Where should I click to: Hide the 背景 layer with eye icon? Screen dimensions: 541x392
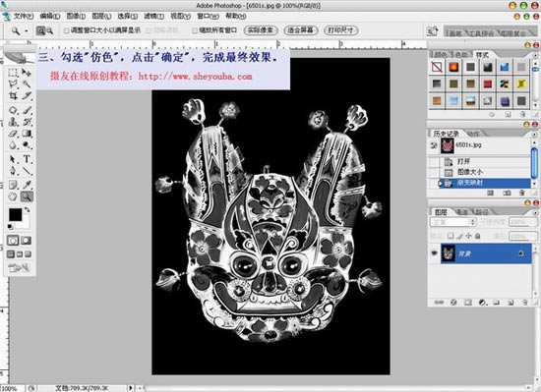click(434, 253)
